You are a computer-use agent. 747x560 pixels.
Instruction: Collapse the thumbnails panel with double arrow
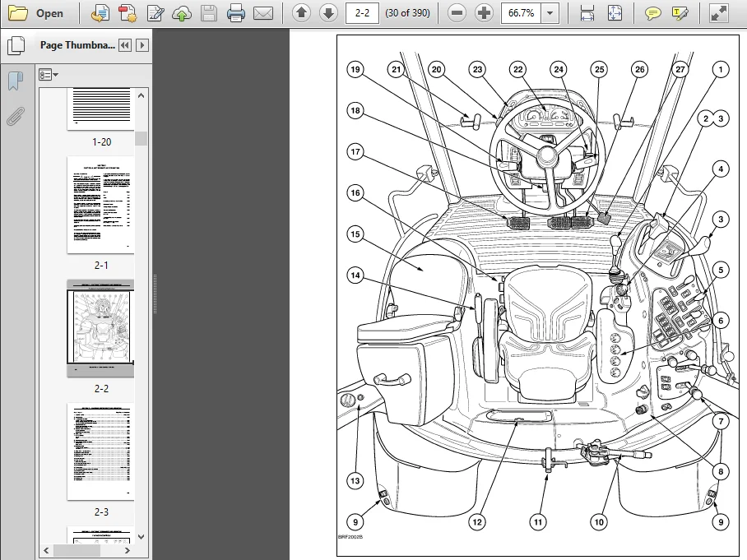coord(125,45)
